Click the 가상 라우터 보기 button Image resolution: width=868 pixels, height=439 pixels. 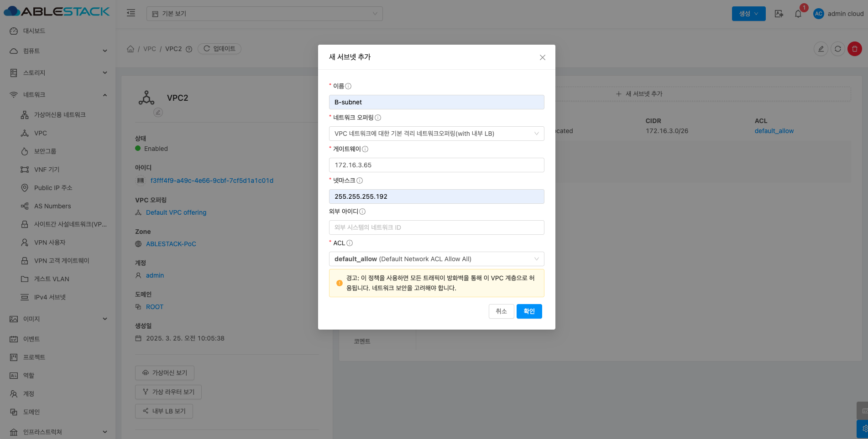click(x=168, y=392)
